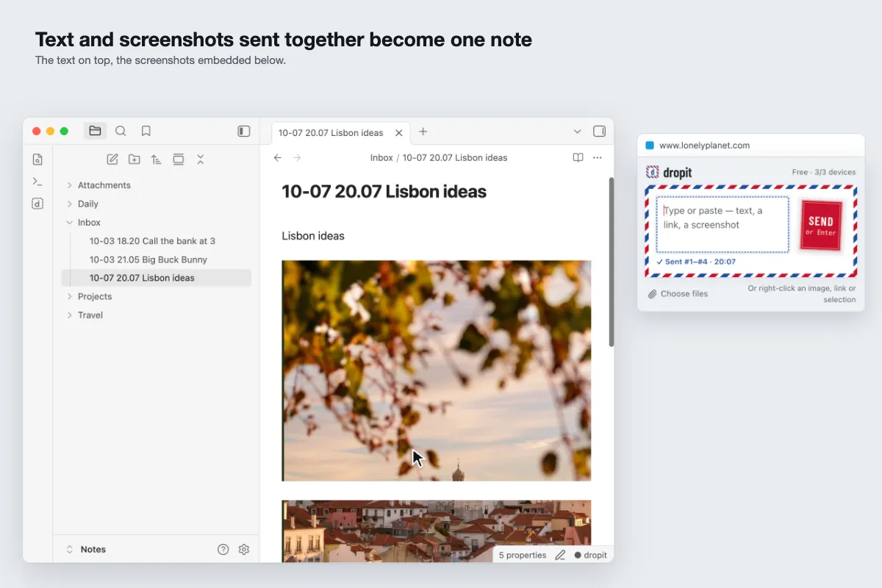
Task: Open note 10-03 21.05 Big Buck Bunny
Action: click(x=148, y=259)
